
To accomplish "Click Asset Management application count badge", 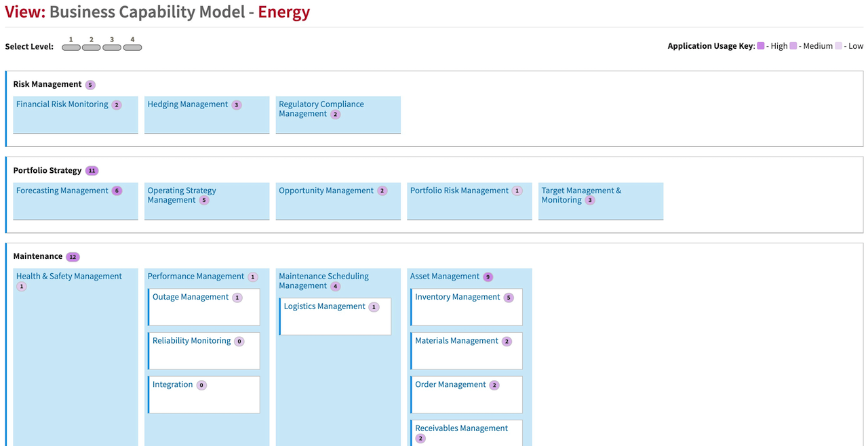I will 488,277.
